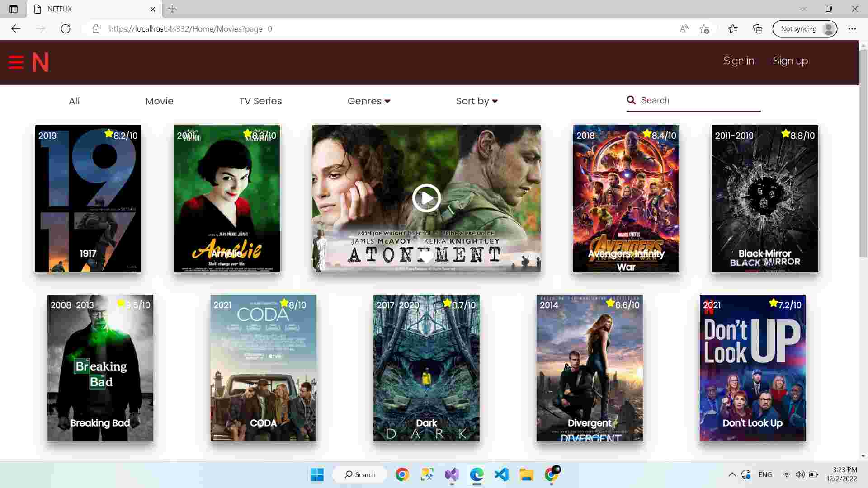Open VS Code from the taskbar
Viewport: 868px width, 488px height.
point(501,474)
